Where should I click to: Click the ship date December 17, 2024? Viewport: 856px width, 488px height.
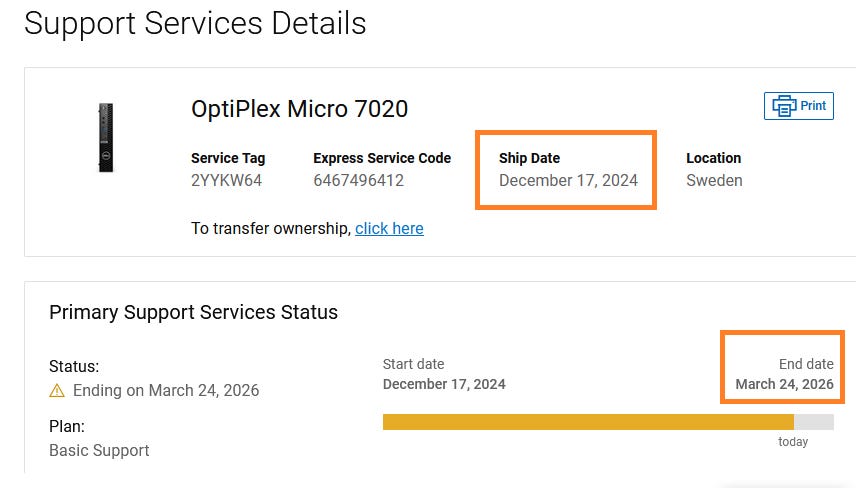(568, 181)
